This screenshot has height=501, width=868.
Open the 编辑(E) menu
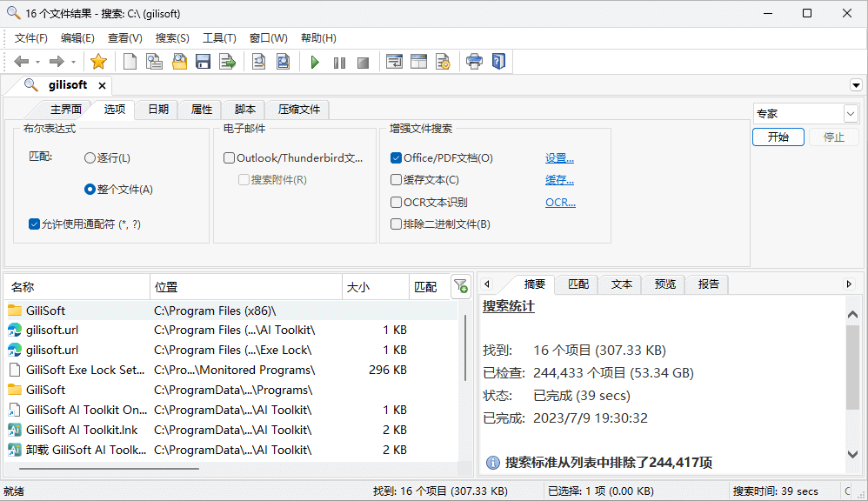(77, 38)
